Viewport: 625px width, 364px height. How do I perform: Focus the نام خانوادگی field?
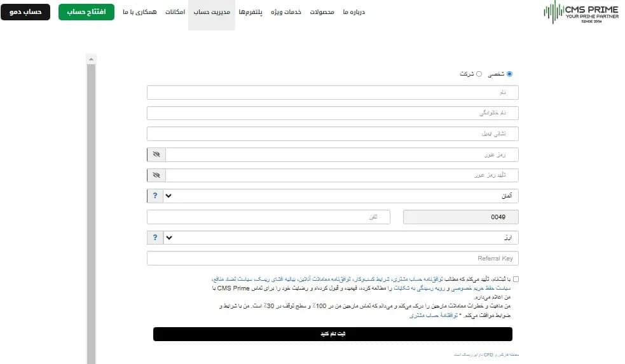pos(333,113)
